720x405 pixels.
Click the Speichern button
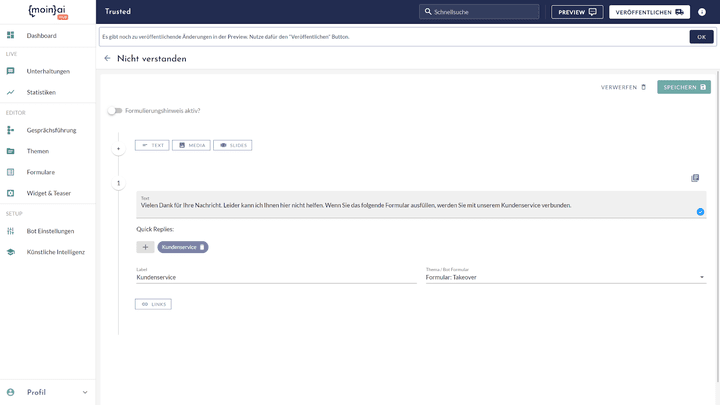click(684, 87)
